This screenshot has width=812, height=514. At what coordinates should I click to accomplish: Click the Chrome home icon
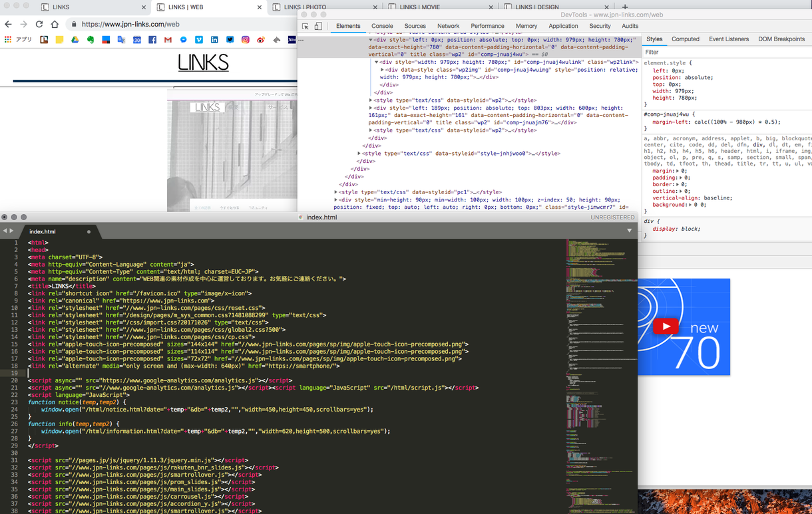(x=55, y=25)
